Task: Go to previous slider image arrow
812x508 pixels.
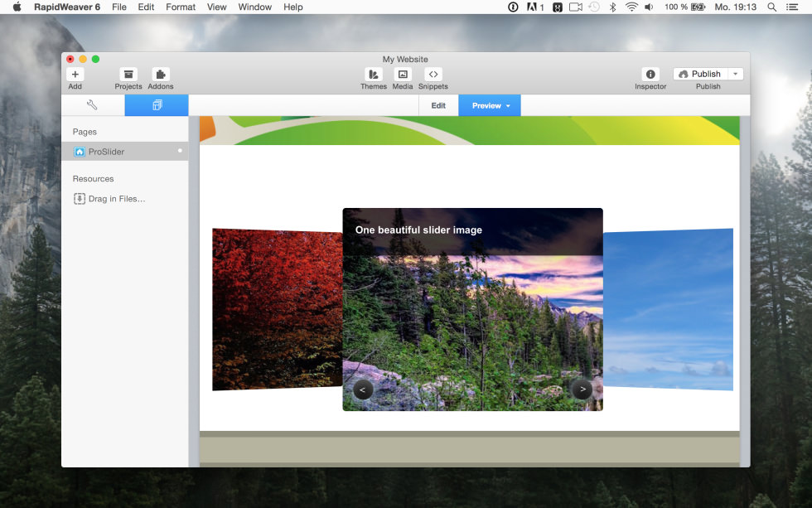Action: click(x=363, y=389)
